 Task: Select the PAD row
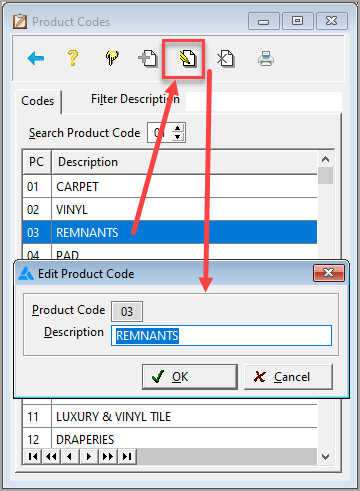[x=170, y=252]
